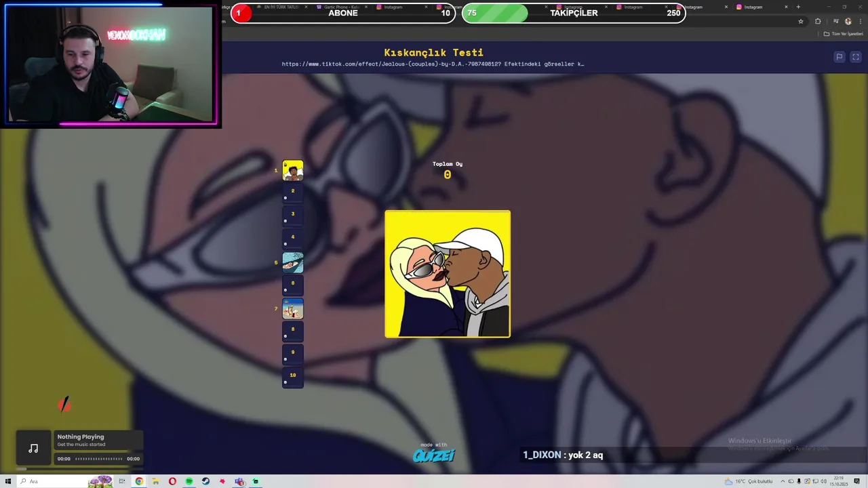This screenshot has height=488, width=868.
Task: Open Chrome from the taskbar
Action: coord(139,481)
